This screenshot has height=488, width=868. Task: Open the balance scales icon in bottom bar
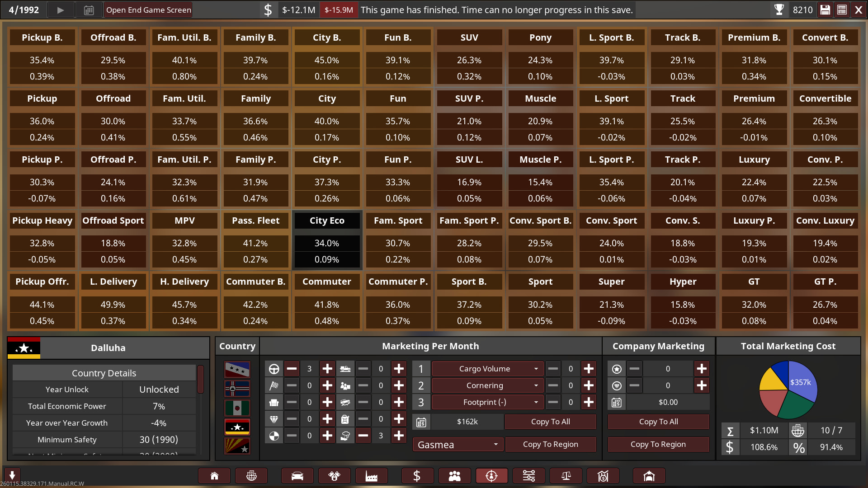(x=566, y=476)
